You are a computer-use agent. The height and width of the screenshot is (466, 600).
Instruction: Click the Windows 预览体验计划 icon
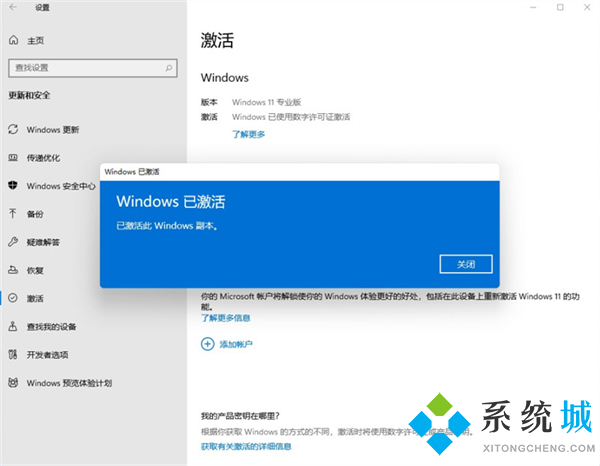pyautogui.click(x=13, y=383)
